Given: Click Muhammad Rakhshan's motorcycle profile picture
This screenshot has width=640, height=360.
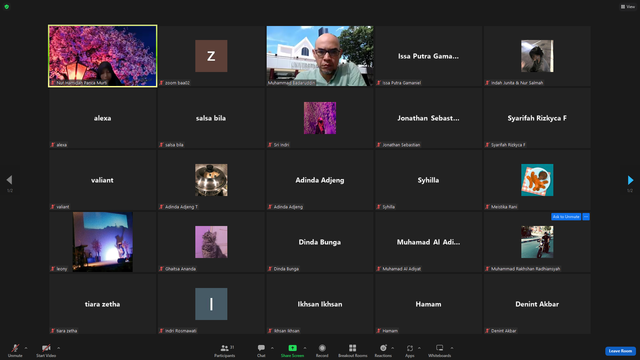Looking at the screenshot, I should coord(537,242).
